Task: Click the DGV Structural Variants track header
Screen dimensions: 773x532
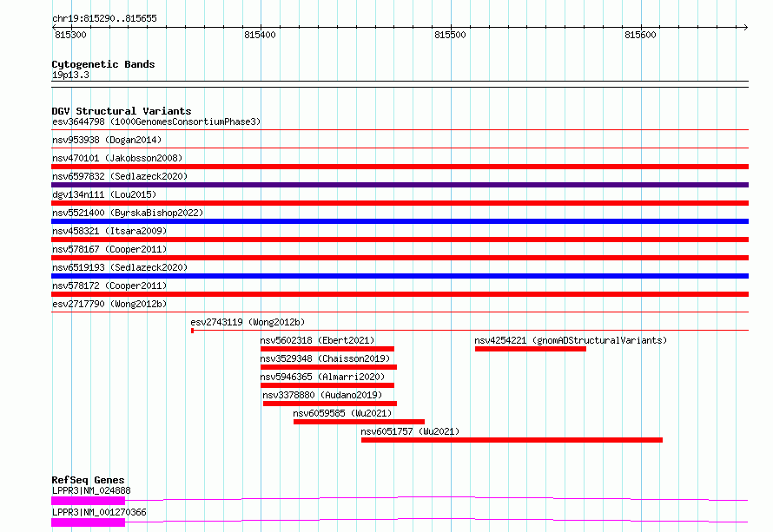Action: pyautogui.click(x=121, y=111)
